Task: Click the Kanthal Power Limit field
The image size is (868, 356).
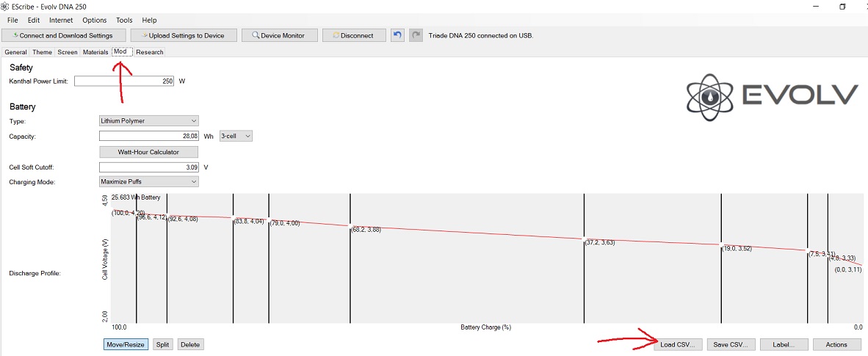Action: click(123, 81)
